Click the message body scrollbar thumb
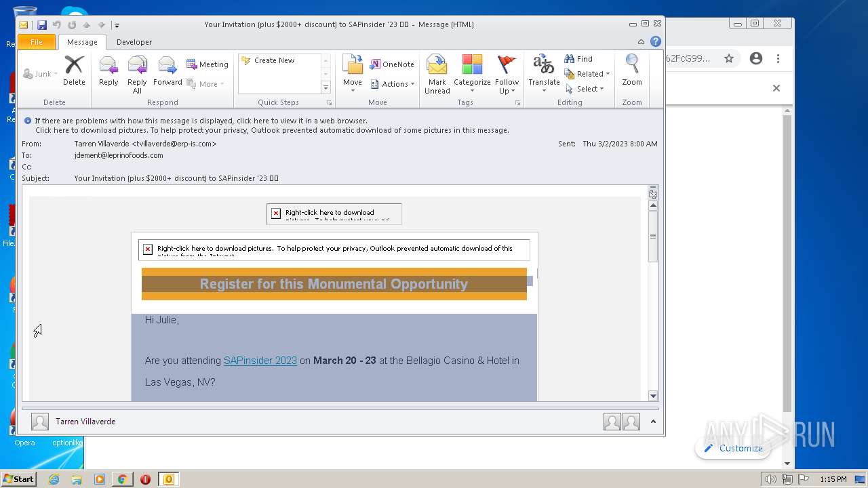The image size is (868, 488). 653,236
